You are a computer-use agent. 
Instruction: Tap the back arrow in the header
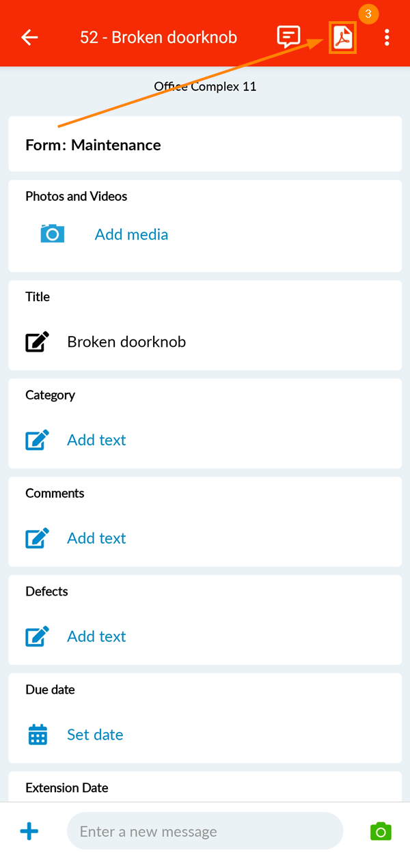[29, 38]
